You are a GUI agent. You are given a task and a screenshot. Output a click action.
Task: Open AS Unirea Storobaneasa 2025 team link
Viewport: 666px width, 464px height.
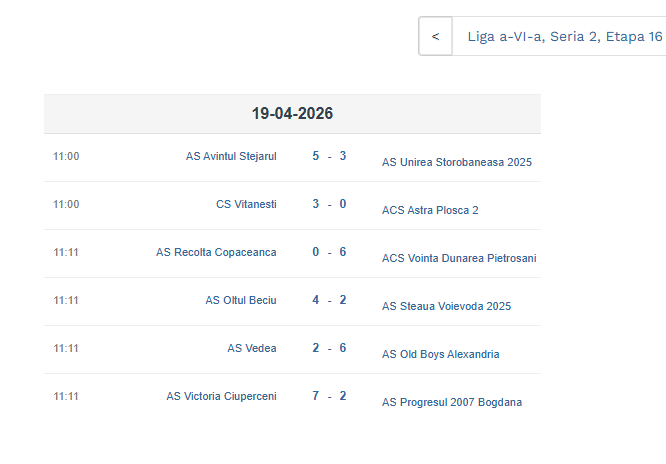457,162
